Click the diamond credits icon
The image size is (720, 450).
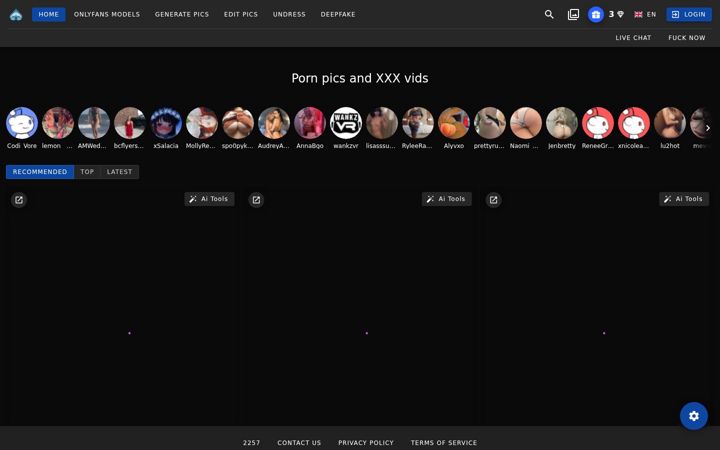click(620, 15)
